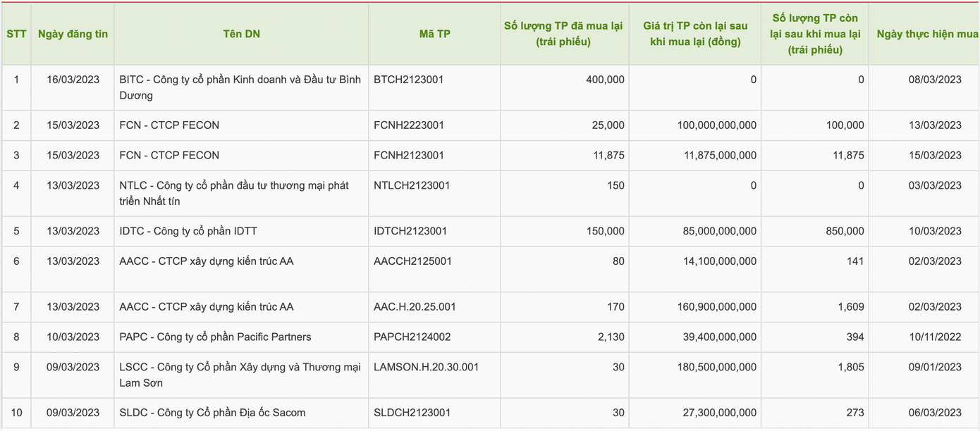
Task: Open the NTLC Nhất tín company entry
Action: (234, 194)
